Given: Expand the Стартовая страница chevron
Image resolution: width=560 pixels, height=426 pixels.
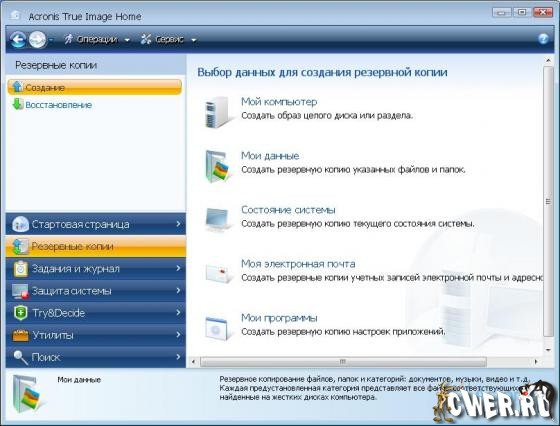Looking at the screenshot, I should click(x=179, y=224).
